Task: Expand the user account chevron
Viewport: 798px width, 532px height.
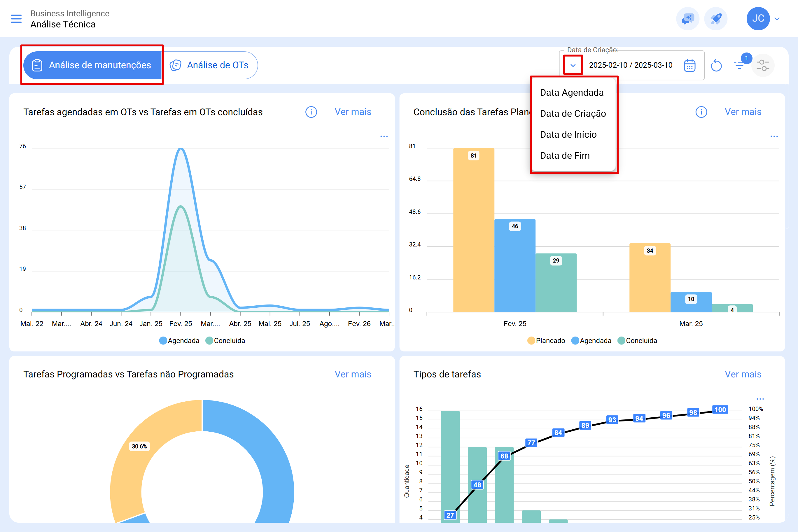Action: [x=777, y=19]
